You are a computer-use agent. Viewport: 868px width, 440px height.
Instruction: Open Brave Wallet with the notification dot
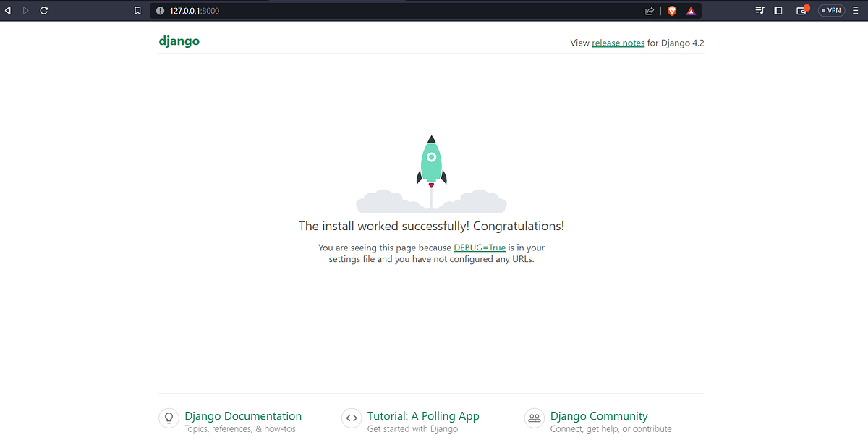[801, 12]
